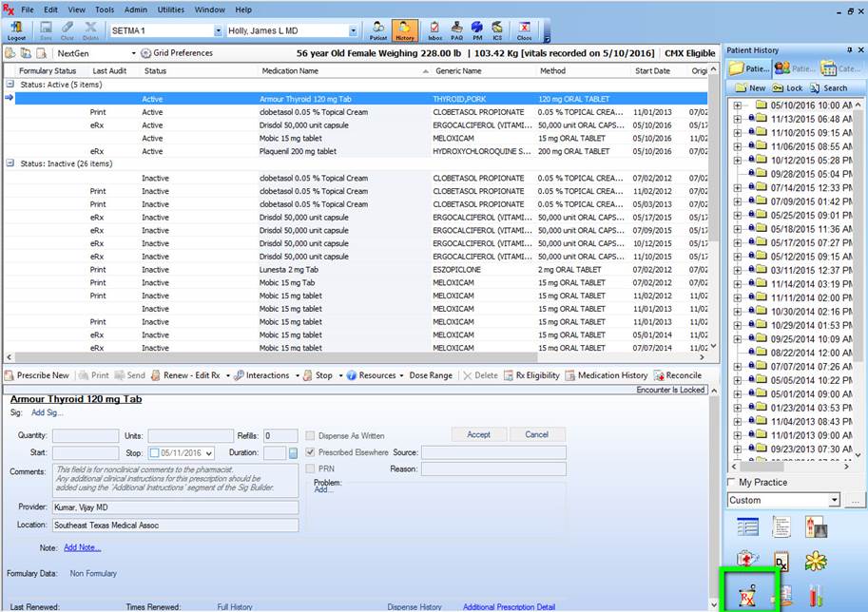Open the Stop date picker dropdown
868x612 pixels.
coord(209,453)
